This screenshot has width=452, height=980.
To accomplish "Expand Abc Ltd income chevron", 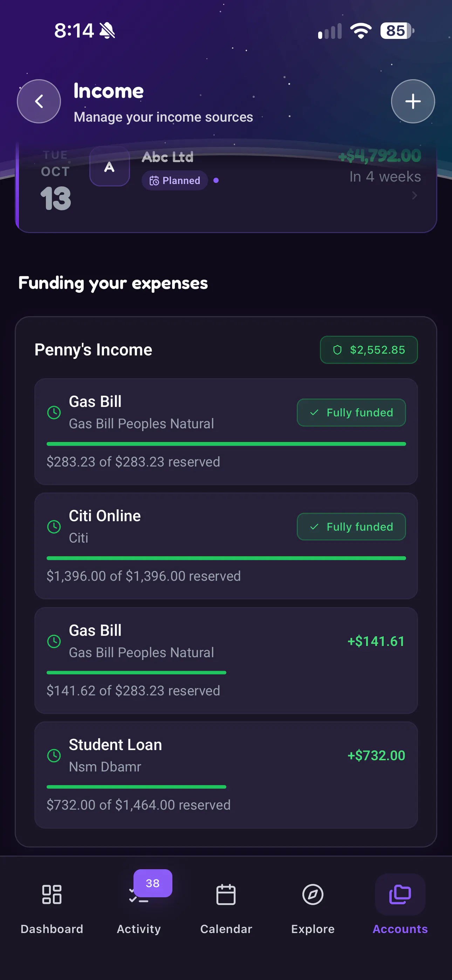I will [414, 196].
